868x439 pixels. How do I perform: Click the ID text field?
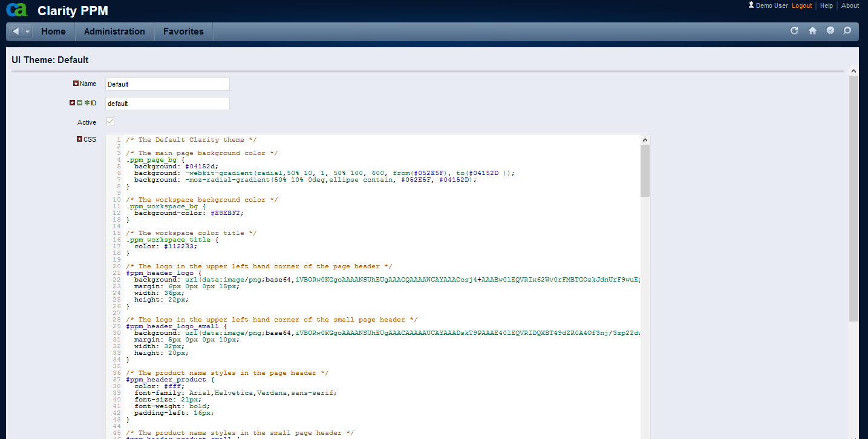(168, 104)
